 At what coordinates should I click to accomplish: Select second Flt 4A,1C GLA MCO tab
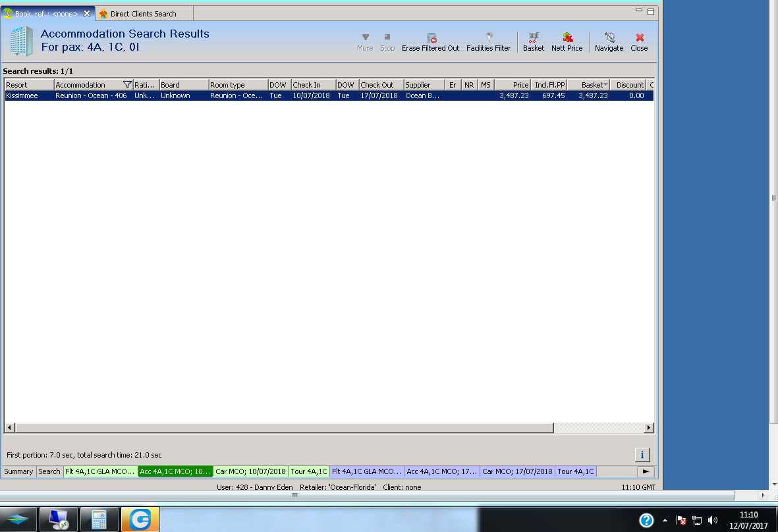click(x=367, y=471)
